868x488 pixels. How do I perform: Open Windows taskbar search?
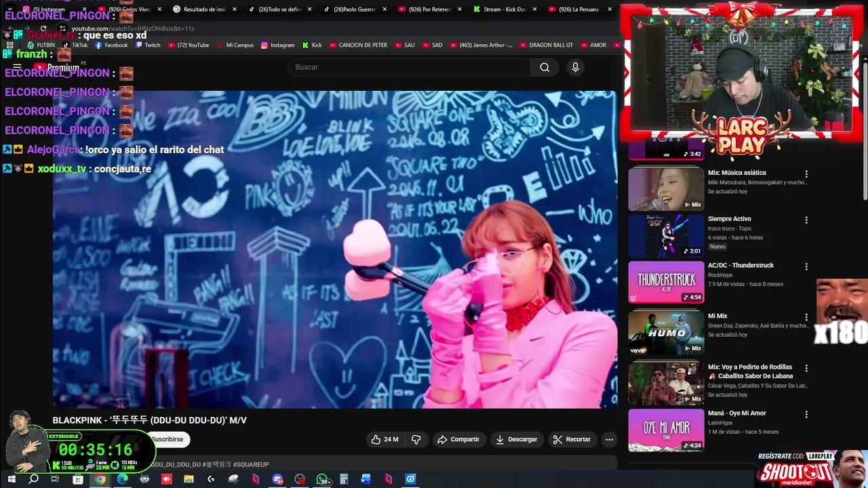(x=33, y=479)
